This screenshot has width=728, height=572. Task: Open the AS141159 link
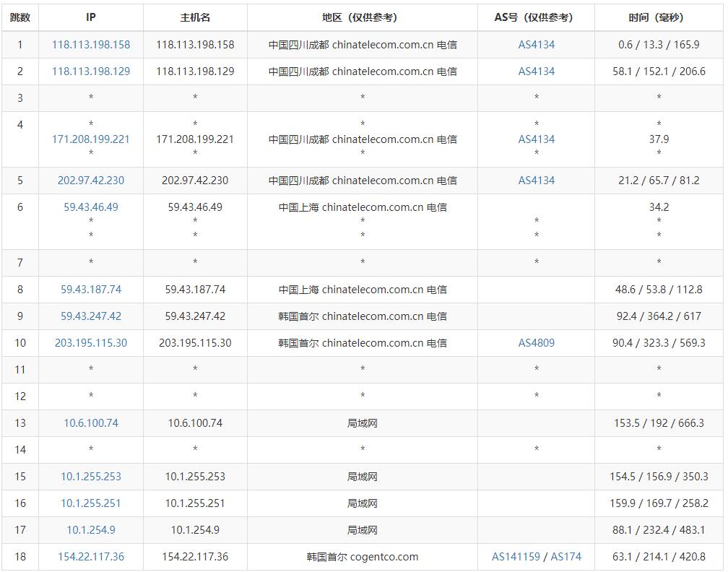pos(516,556)
